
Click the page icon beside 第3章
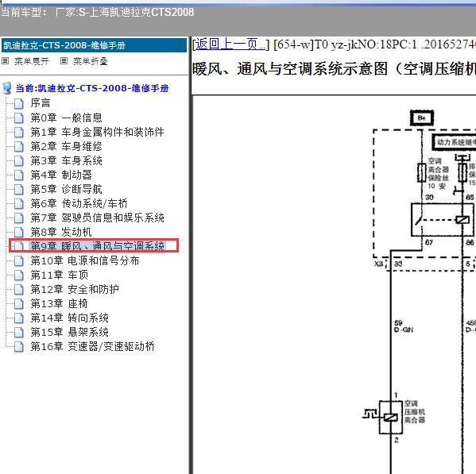tap(19, 161)
